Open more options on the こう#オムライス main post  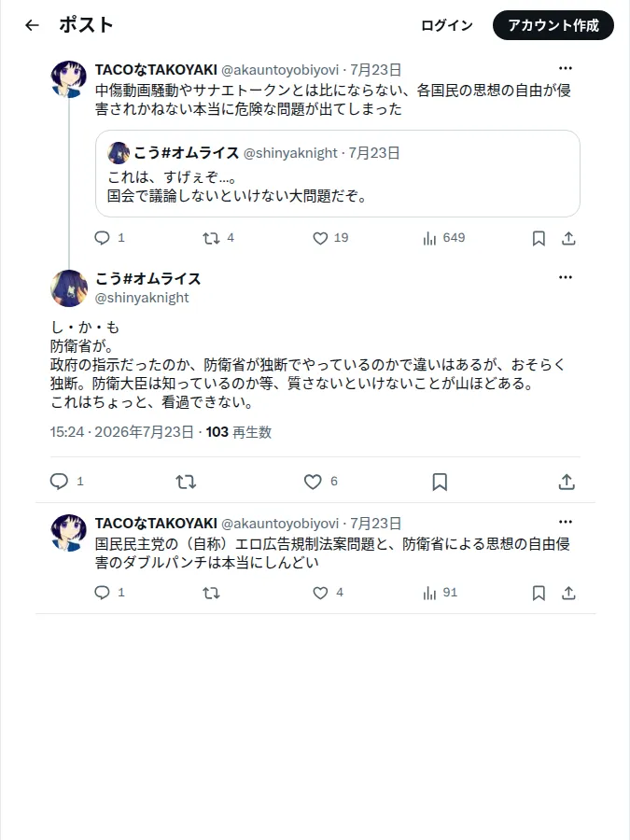pos(566,277)
